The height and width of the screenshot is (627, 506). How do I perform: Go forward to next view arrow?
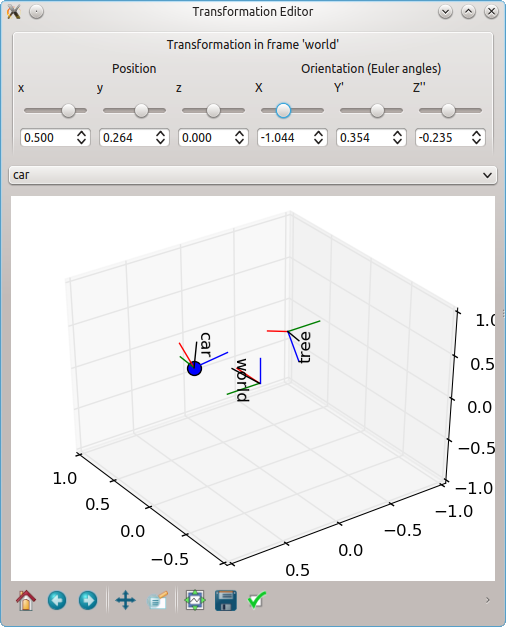88,600
